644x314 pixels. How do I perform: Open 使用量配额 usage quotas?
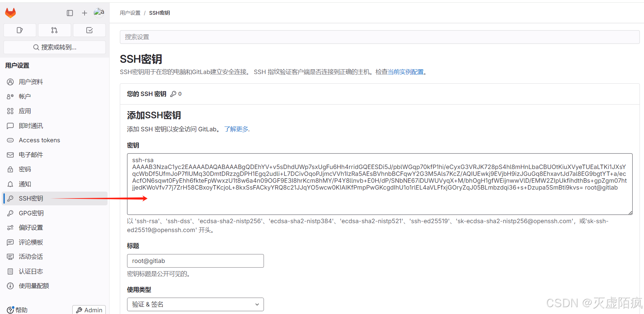pos(55,286)
